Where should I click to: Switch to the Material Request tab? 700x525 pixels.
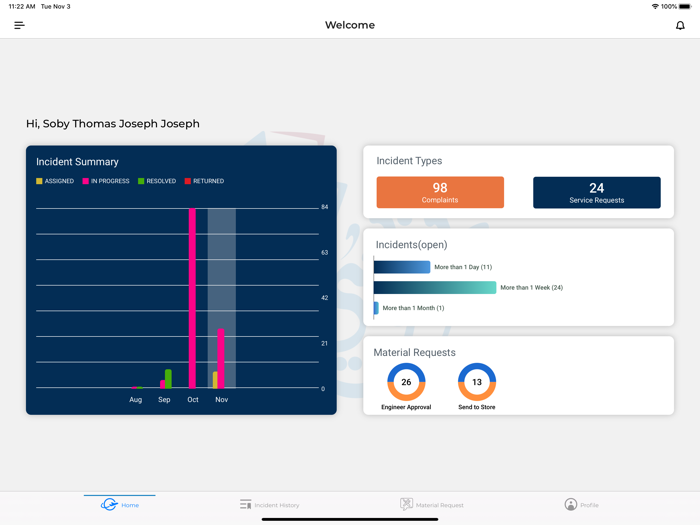(439, 505)
